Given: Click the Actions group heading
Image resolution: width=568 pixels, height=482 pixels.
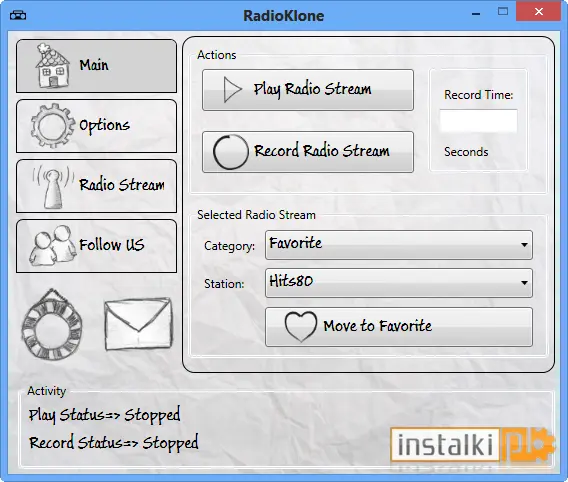Looking at the screenshot, I should coord(217,55).
